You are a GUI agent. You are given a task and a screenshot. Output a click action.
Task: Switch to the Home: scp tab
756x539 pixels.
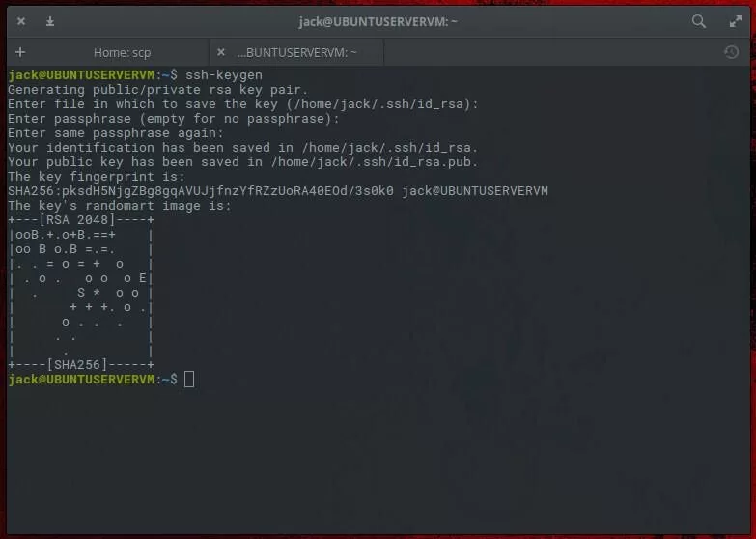coord(122,52)
